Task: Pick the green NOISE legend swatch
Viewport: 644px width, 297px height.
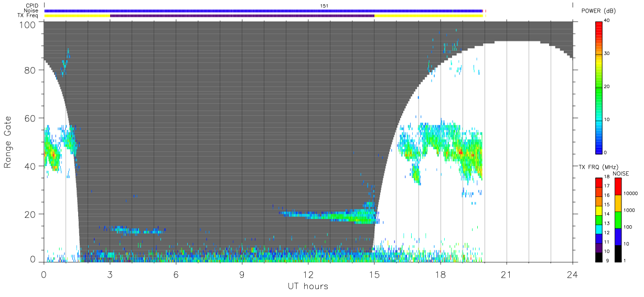Action: pos(618,220)
